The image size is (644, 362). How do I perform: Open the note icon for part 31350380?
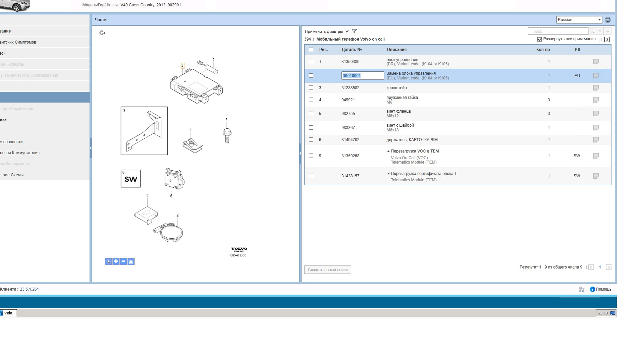[596, 62]
